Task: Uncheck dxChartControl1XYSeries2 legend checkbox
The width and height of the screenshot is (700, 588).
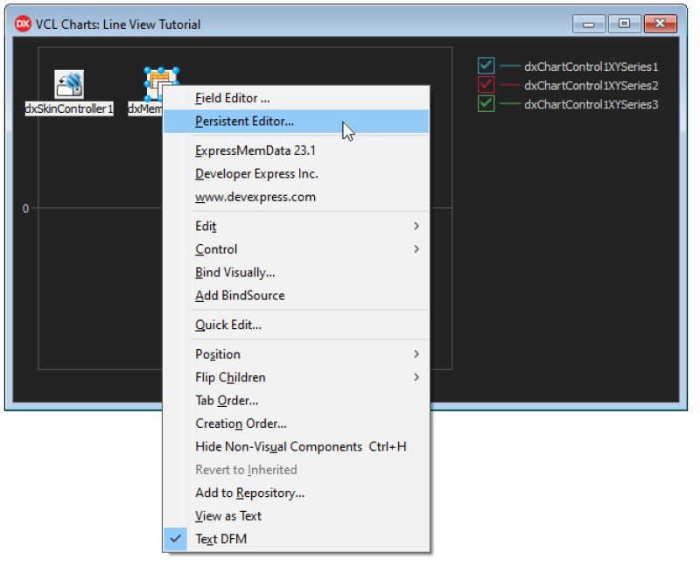Action: click(x=486, y=85)
